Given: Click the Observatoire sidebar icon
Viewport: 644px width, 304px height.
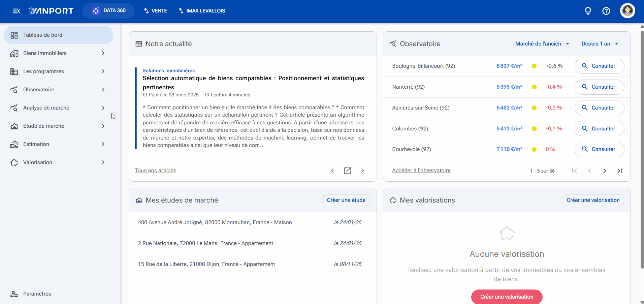Looking at the screenshot, I should point(14,90).
